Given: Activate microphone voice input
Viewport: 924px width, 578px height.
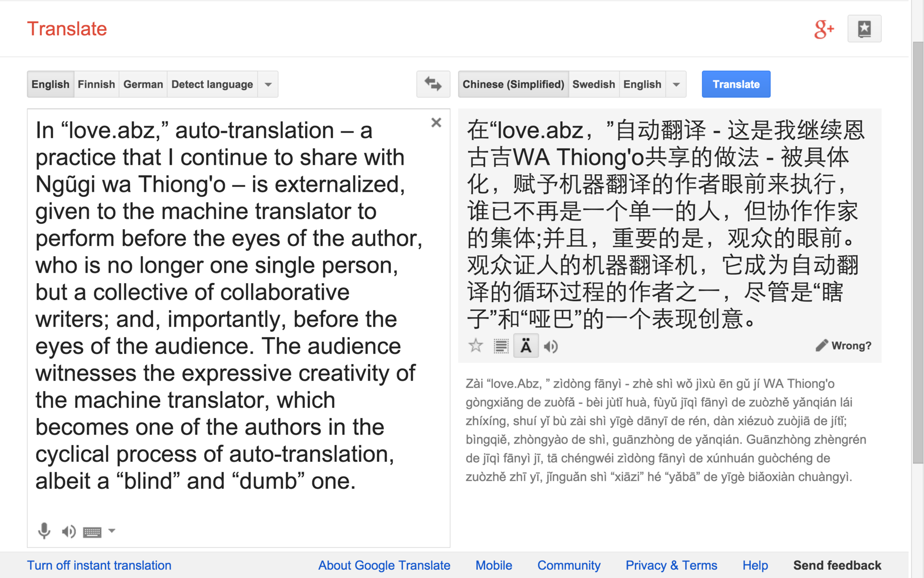Looking at the screenshot, I should pos(44,531).
